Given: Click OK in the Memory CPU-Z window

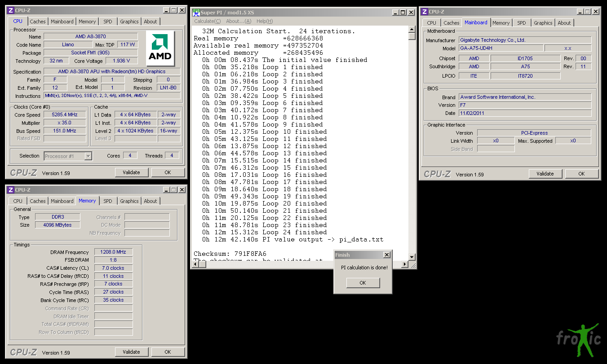Looking at the screenshot, I should (x=168, y=352).
